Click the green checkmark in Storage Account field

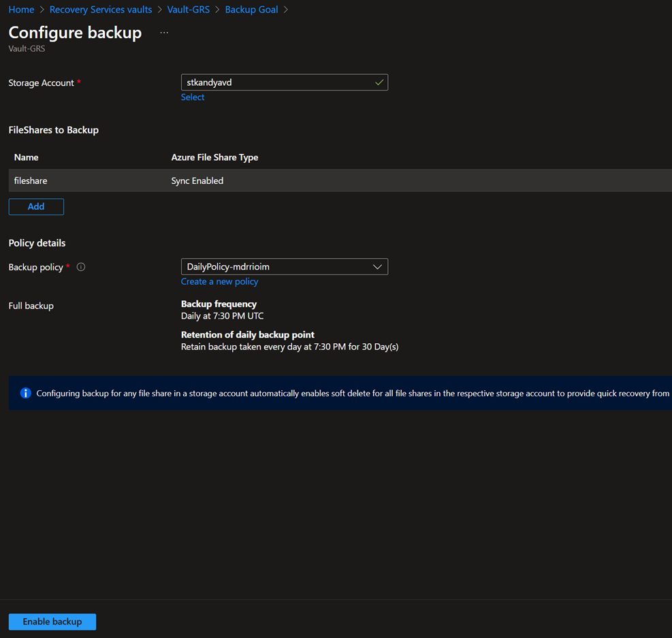click(379, 82)
